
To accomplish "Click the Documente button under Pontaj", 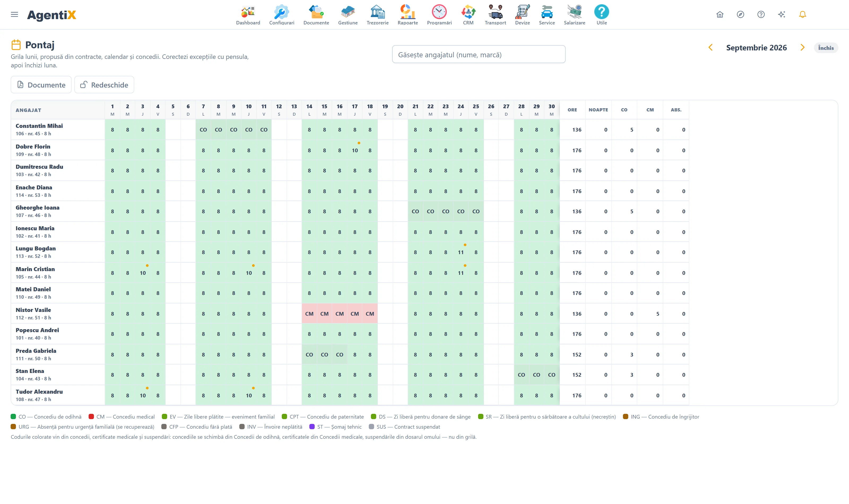I will (41, 85).
